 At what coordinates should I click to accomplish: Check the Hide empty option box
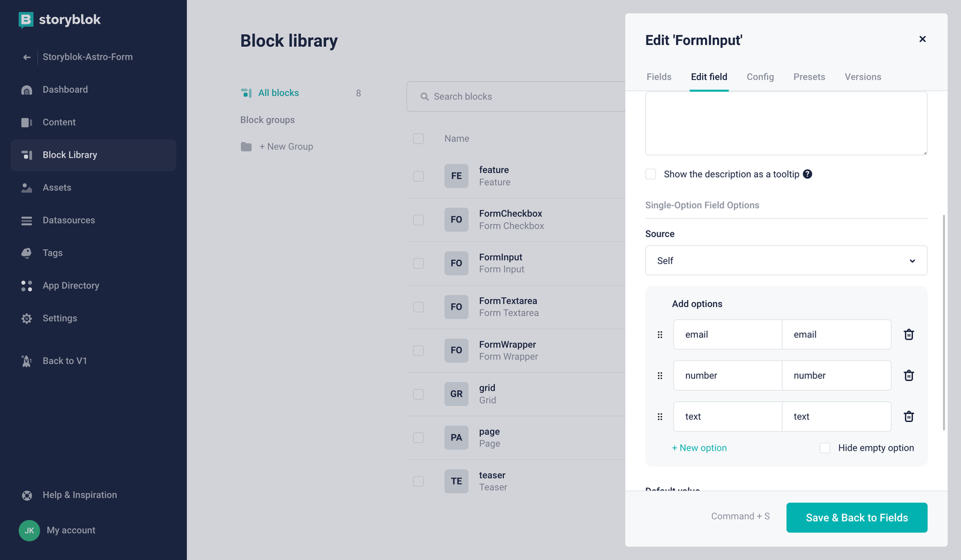(825, 448)
